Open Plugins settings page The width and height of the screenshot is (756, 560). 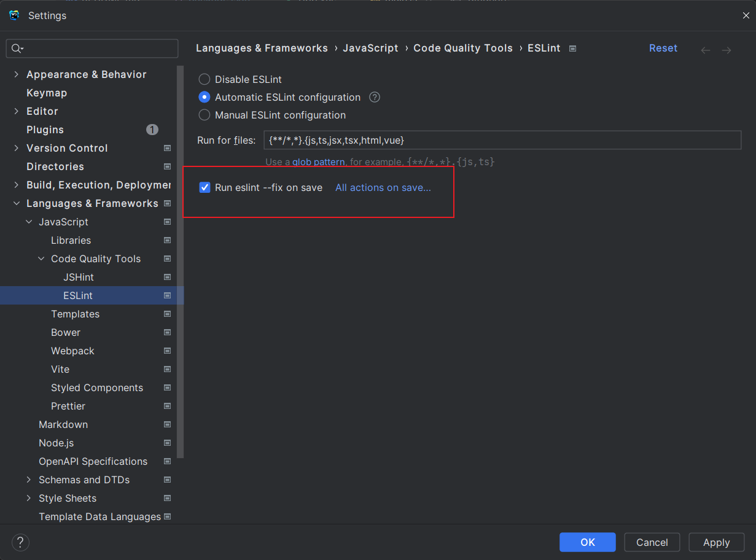point(45,130)
